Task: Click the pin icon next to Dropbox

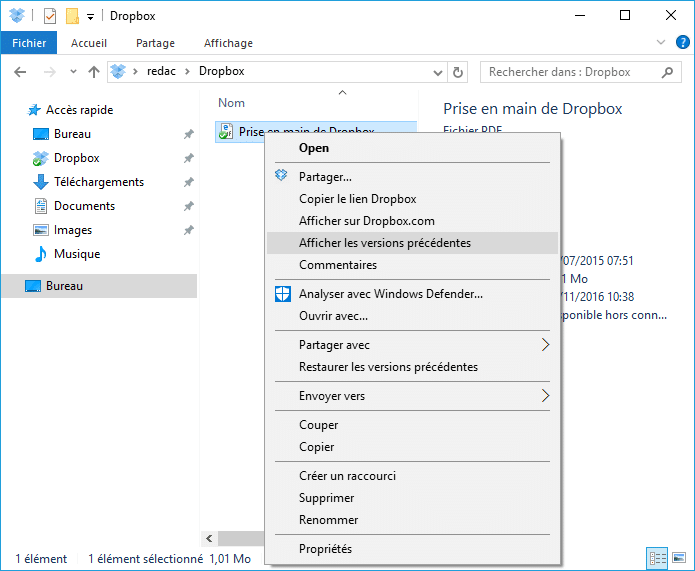Action: [x=189, y=158]
